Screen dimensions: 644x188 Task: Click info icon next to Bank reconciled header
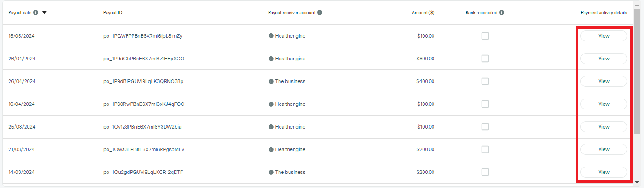click(x=501, y=13)
